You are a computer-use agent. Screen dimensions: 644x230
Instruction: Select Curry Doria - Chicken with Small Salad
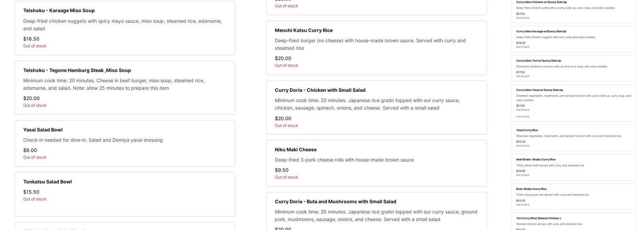click(x=320, y=90)
